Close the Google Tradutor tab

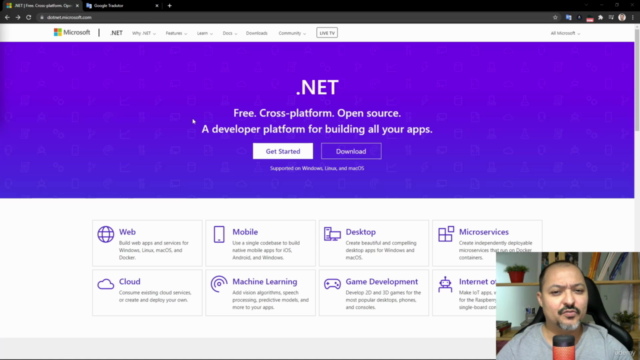[x=157, y=6]
